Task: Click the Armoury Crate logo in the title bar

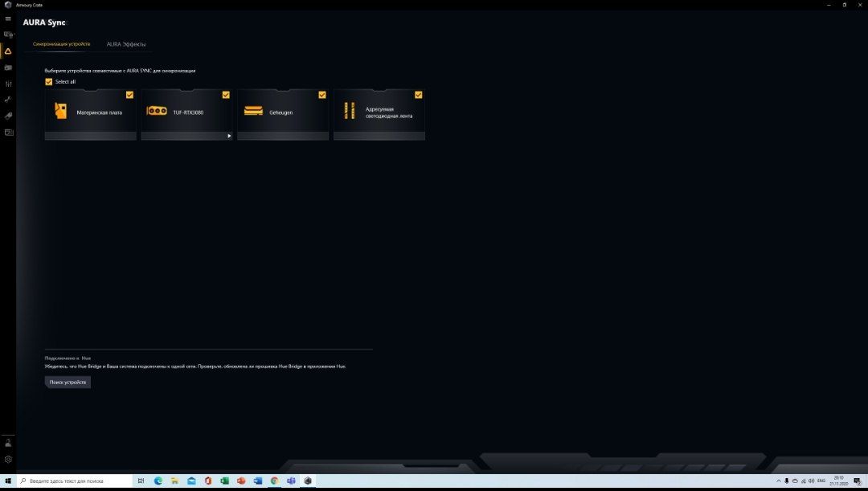Action: [x=8, y=5]
